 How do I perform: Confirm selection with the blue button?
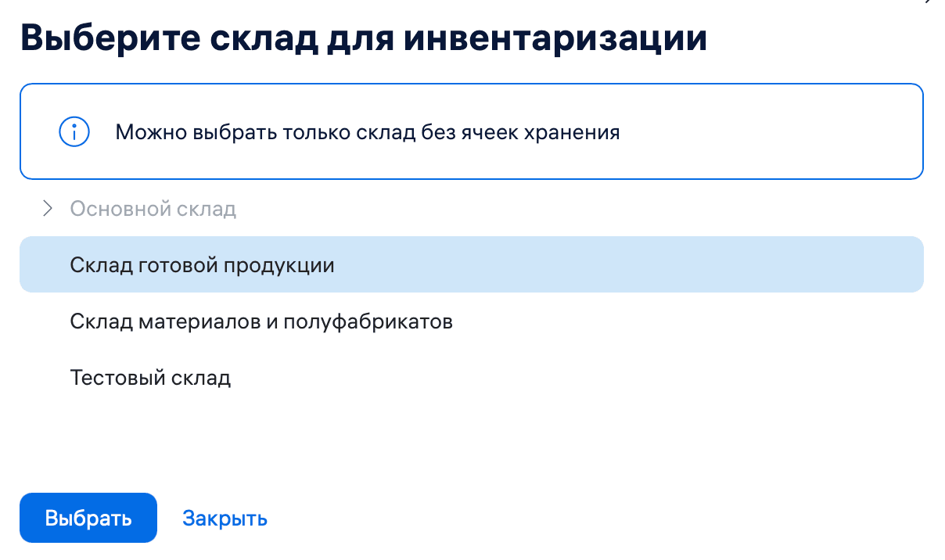tap(88, 517)
